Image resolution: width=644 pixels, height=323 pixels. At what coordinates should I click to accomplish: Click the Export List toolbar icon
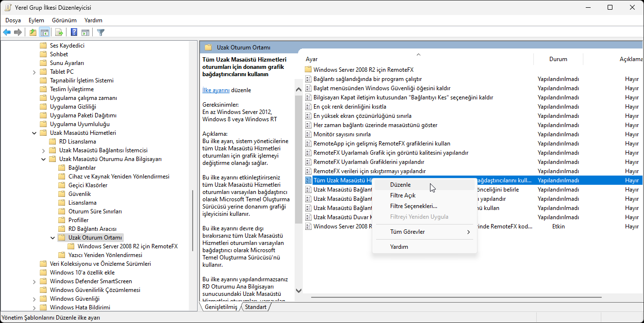[x=59, y=32]
